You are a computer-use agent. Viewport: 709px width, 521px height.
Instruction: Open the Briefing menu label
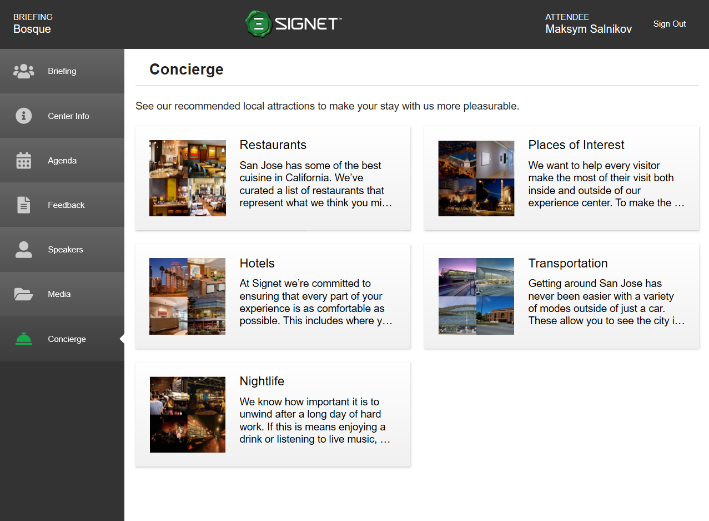point(62,71)
